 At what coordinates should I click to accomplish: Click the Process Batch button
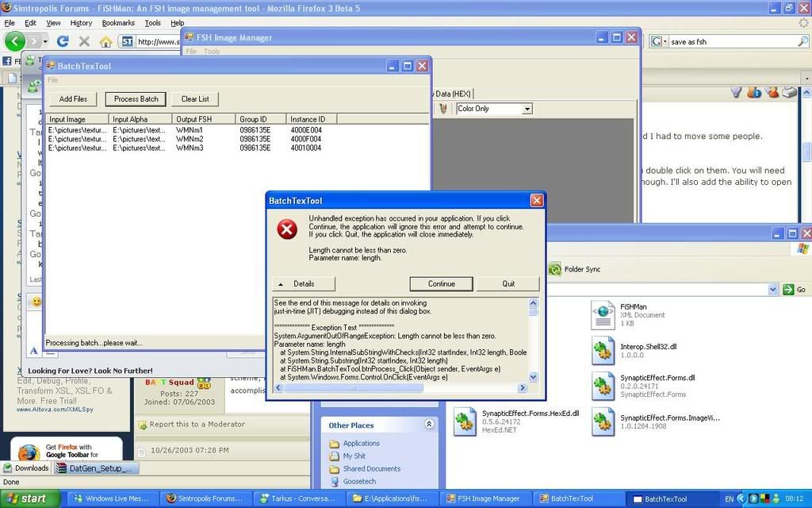click(136, 99)
